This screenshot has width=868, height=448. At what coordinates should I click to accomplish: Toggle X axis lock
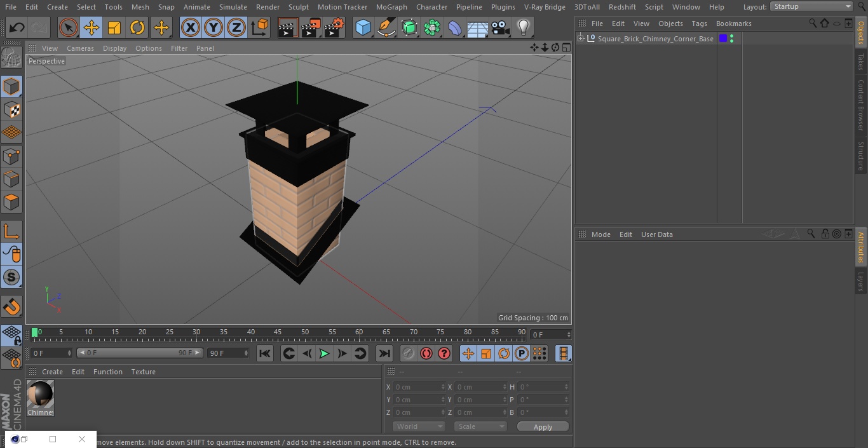[x=191, y=28]
